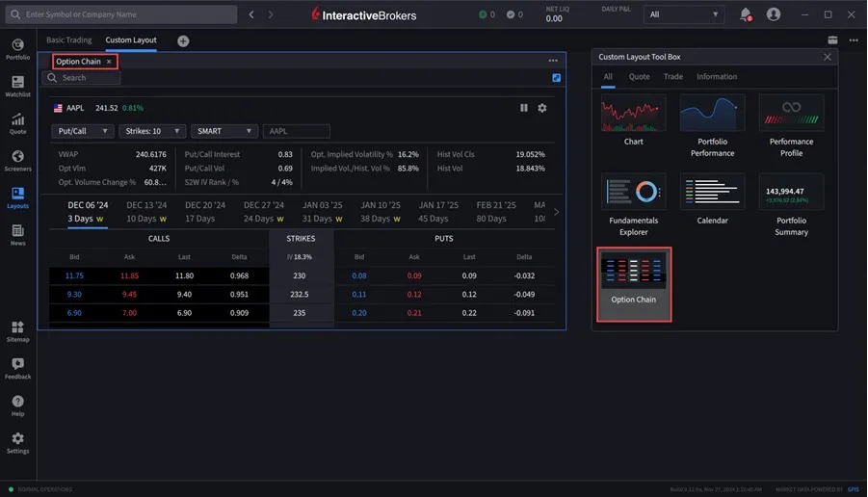Image resolution: width=868 pixels, height=497 pixels.
Task: Add the Performance Profile widget
Action: pyautogui.click(x=792, y=126)
